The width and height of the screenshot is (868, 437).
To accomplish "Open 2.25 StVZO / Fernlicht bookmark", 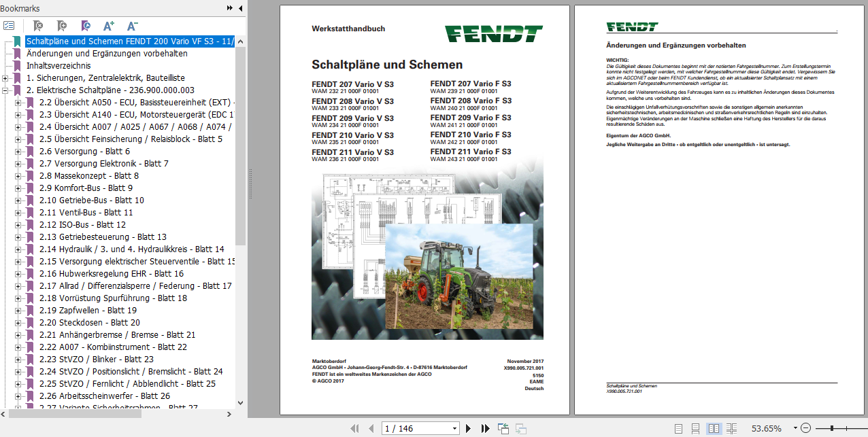I will point(127,384).
